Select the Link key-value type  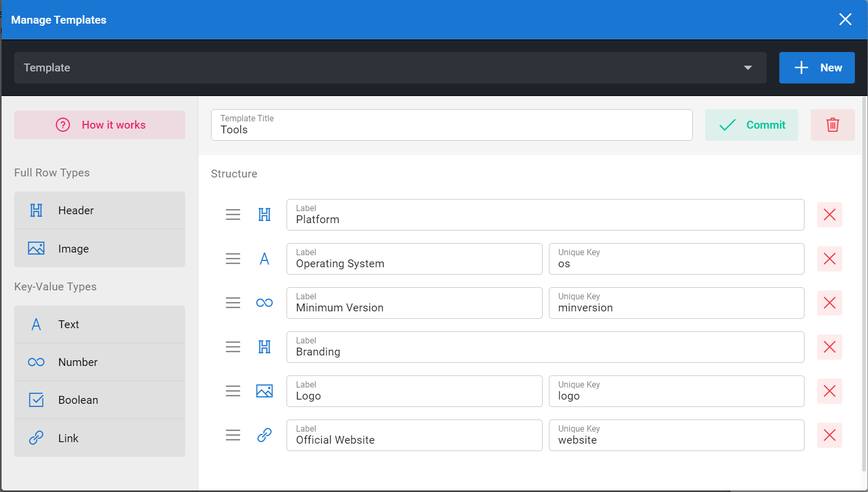click(x=99, y=437)
